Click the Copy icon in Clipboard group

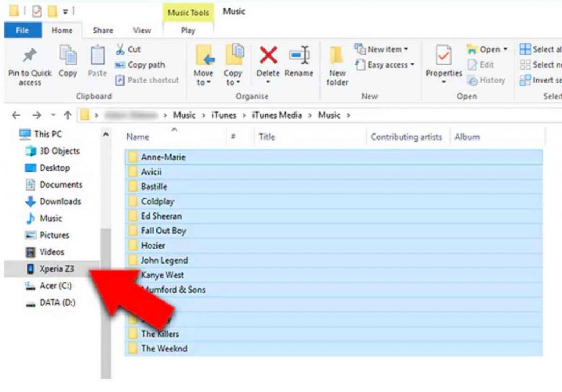pyautogui.click(x=68, y=55)
